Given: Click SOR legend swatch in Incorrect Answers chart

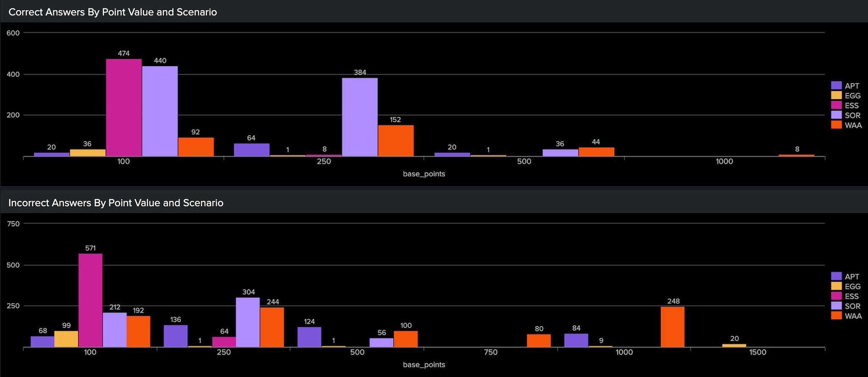Looking at the screenshot, I should 836,306.
